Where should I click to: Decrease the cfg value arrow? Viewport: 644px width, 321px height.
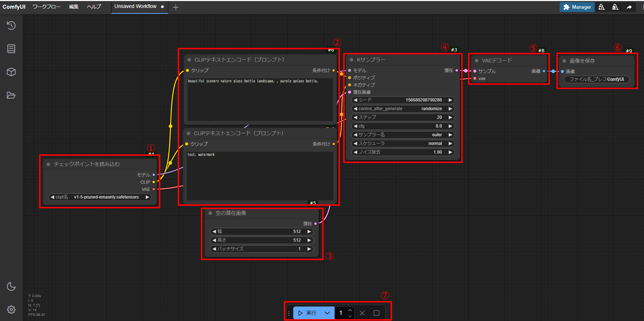355,126
